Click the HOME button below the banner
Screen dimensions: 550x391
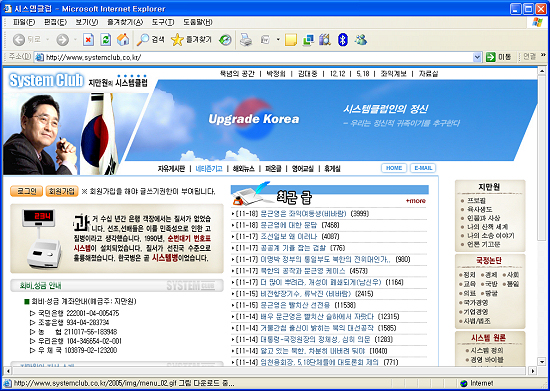tap(394, 168)
